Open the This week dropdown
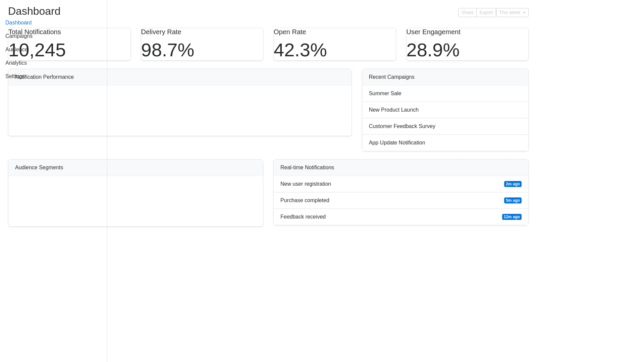 pyautogui.click(x=512, y=13)
